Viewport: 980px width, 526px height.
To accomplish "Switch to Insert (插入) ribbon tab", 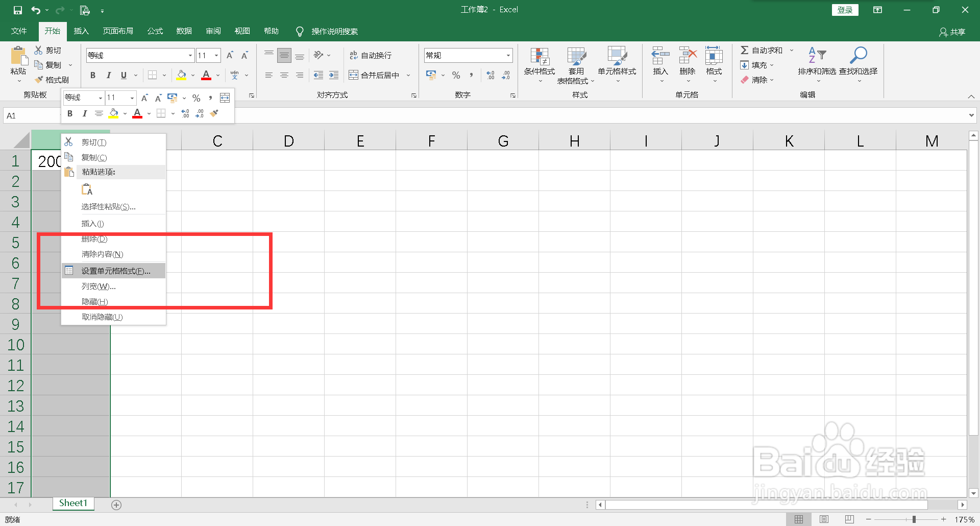I will 81,31.
